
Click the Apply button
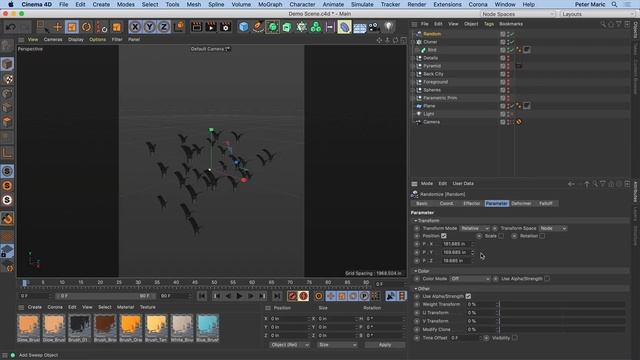point(384,345)
